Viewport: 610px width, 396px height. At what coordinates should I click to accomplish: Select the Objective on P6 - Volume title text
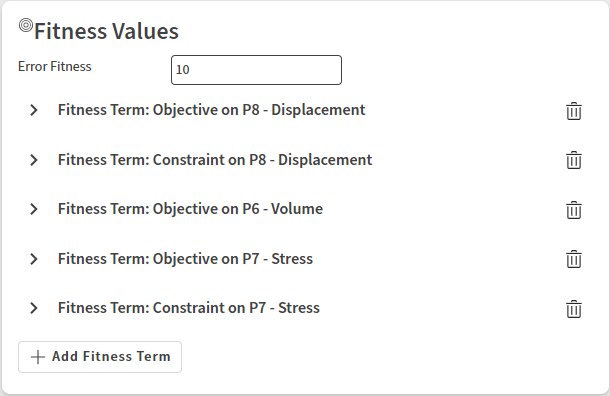pyautogui.click(x=190, y=209)
